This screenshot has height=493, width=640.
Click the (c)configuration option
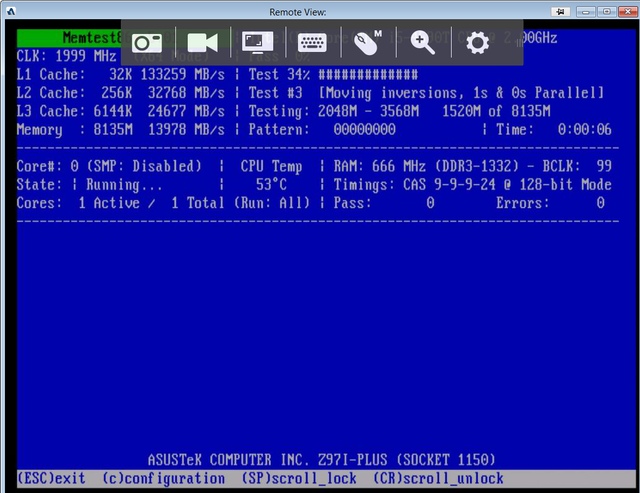[x=163, y=478]
